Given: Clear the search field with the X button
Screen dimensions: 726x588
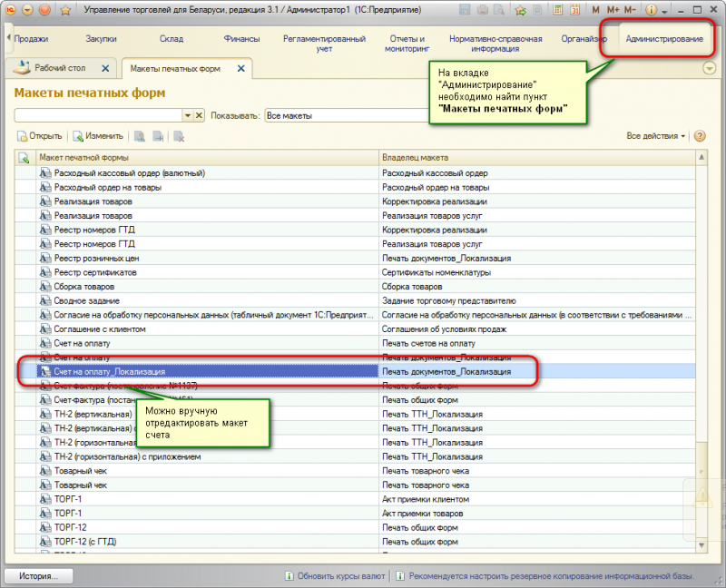Looking at the screenshot, I should (x=199, y=115).
